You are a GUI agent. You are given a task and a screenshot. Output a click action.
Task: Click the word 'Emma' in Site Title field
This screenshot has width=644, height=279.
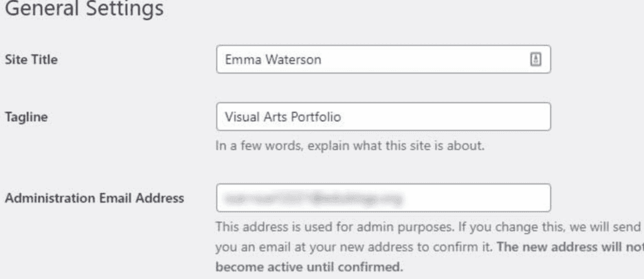click(238, 60)
